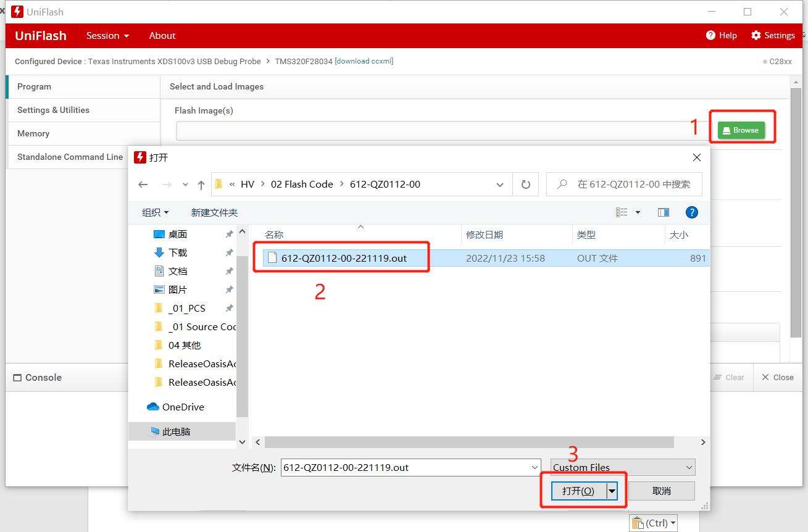Open paste options (Ctrl) dropdown
The image size is (808, 532).
654,523
